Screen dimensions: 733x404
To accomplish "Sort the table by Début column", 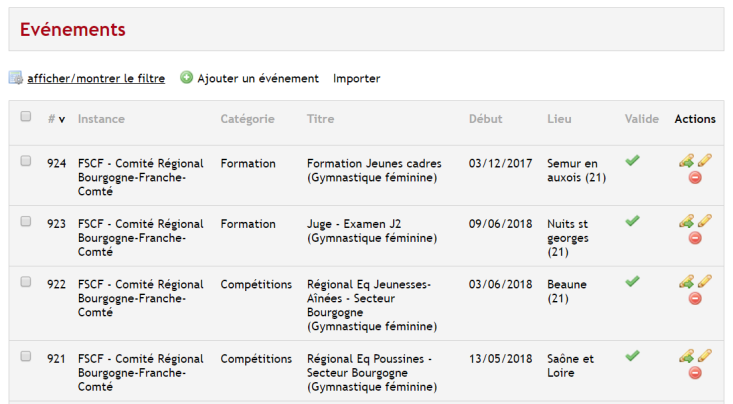I will tap(486, 119).
